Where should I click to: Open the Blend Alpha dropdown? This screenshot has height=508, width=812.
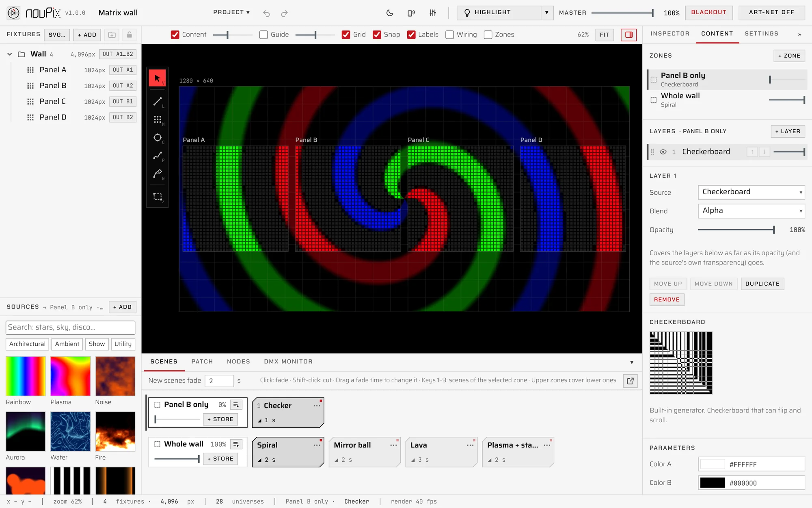pos(751,211)
